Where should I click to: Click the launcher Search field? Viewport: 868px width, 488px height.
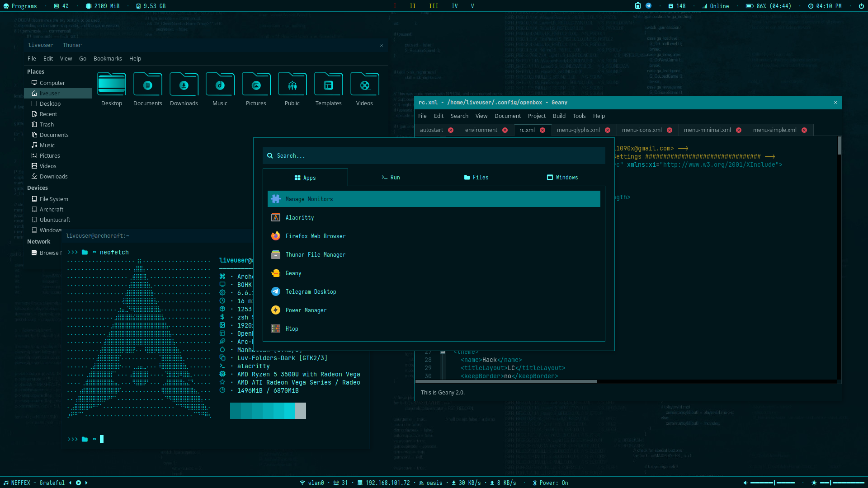click(434, 155)
